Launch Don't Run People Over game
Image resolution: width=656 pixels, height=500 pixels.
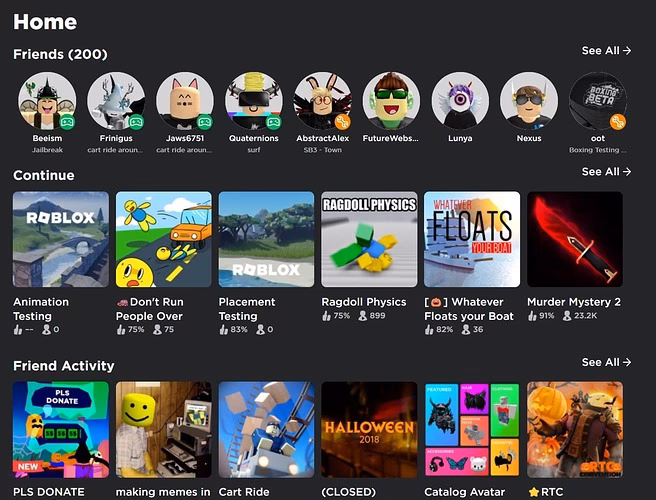[x=164, y=239]
